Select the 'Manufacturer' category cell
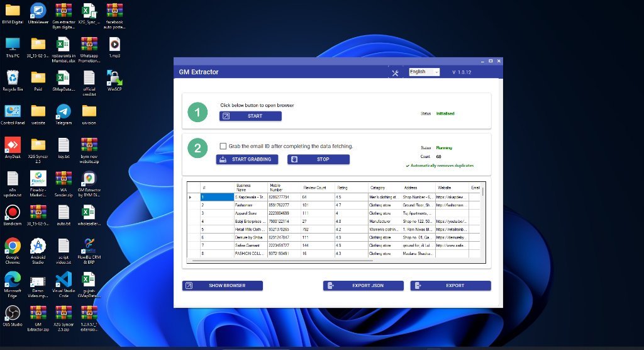 point(384,222)
